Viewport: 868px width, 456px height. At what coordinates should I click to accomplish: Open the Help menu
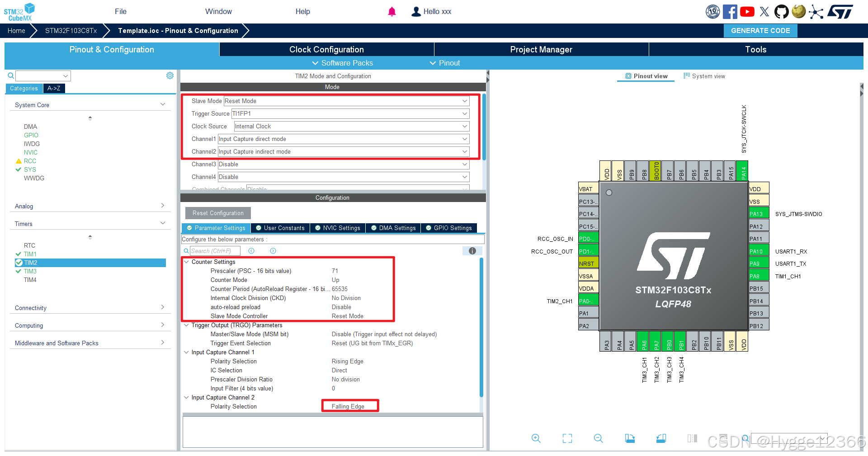pyautogui.click(x=303, y=12)
